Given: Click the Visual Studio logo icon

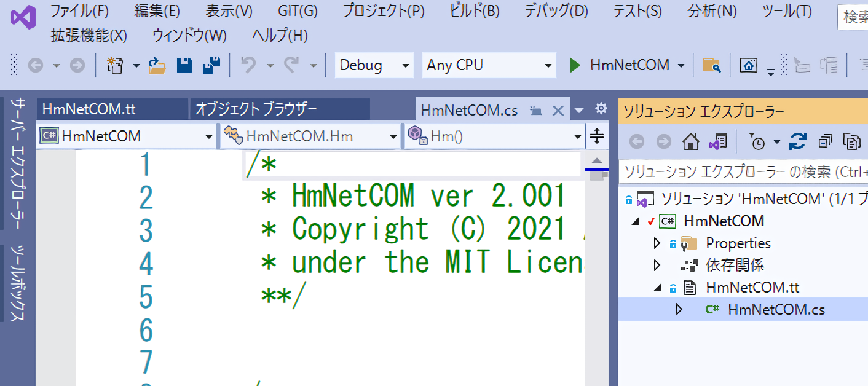Looking at the screenshot, I should 23,17.
